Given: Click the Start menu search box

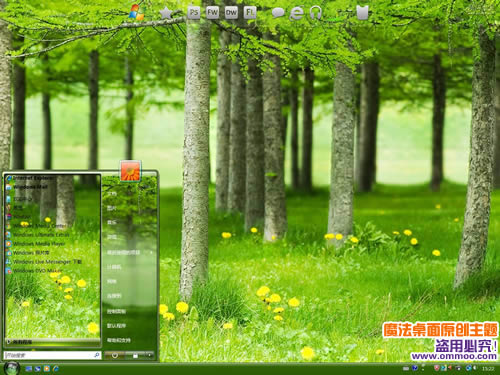Looking at the screenshot, I should (x=52, y=355).
